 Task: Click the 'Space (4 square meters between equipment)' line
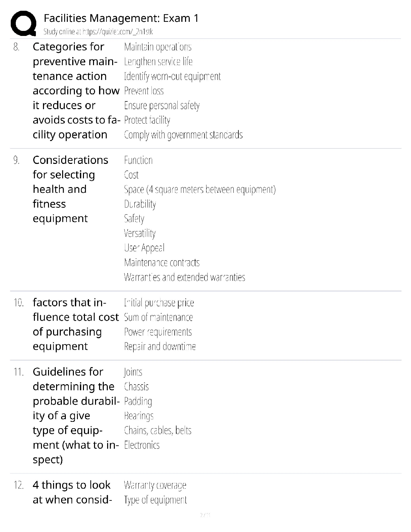[x=200, y=190]
